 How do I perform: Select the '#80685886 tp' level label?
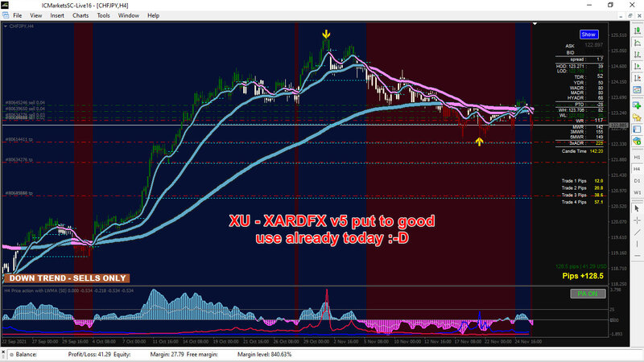coord(19,193)
